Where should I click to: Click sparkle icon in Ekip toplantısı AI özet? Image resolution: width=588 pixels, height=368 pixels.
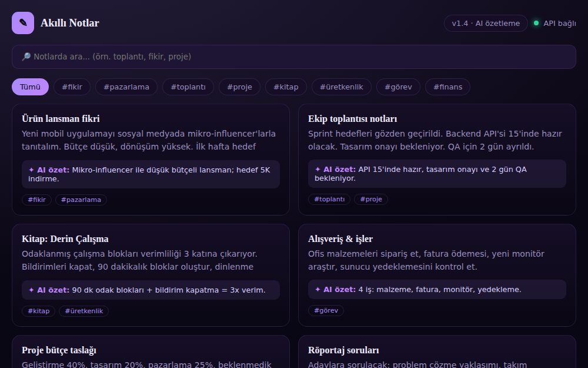(x=318, y=170)
